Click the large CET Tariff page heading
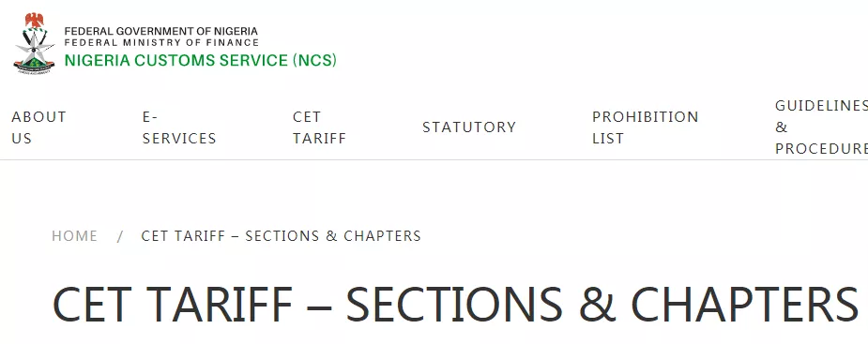 point(455,305)
